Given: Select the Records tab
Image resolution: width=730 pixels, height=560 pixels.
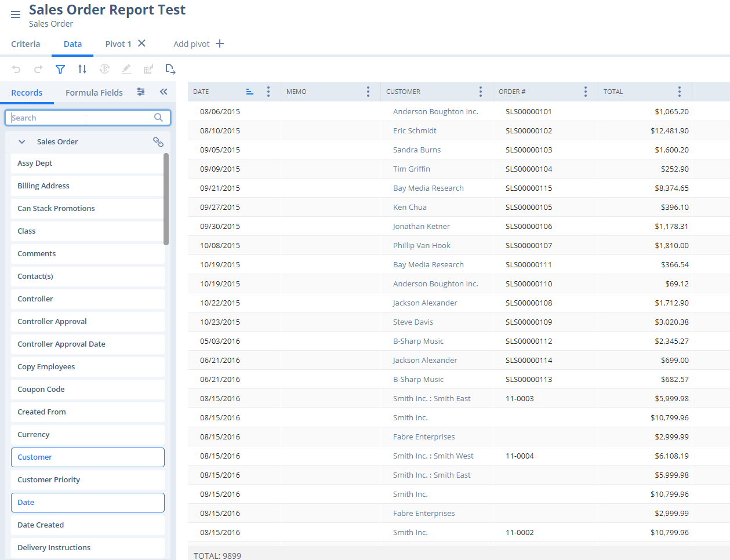Looking at the screenshot, I should (27, 93).
